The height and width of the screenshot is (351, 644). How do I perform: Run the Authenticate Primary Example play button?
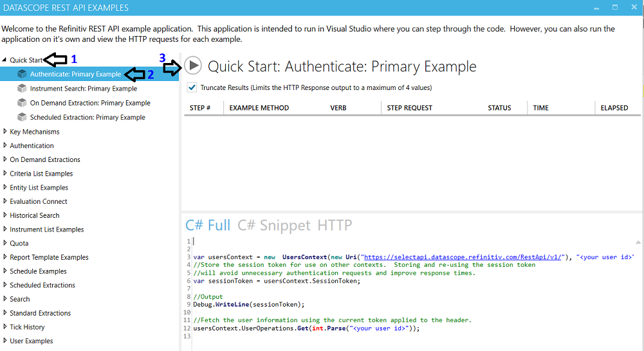192,66
